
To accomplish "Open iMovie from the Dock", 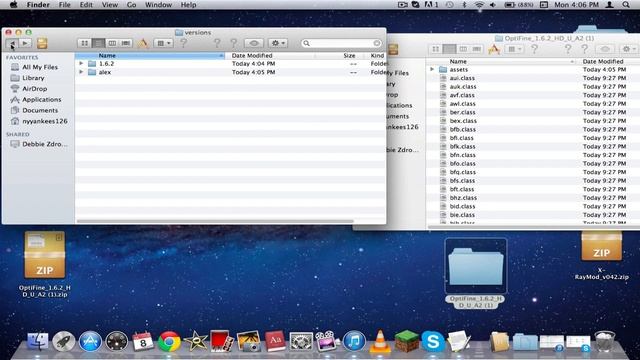I will tap(196, 341).
